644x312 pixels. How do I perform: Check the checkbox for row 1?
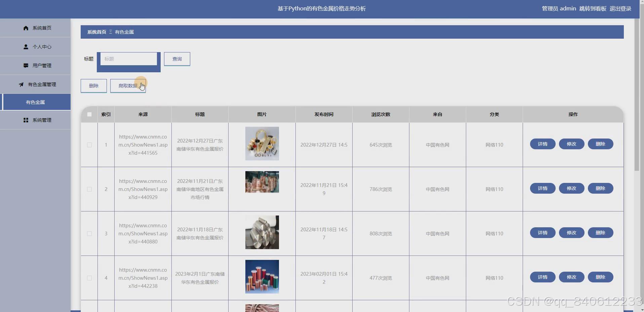tap(89, 145)
